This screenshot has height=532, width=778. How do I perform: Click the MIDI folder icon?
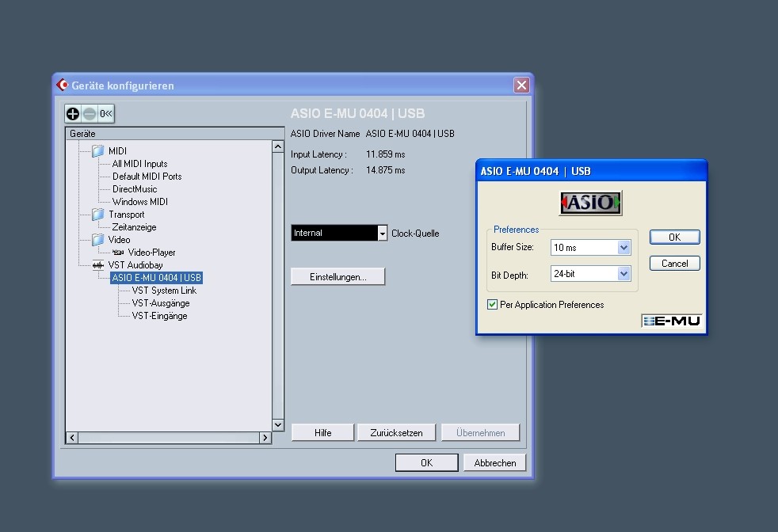(97, 150)
